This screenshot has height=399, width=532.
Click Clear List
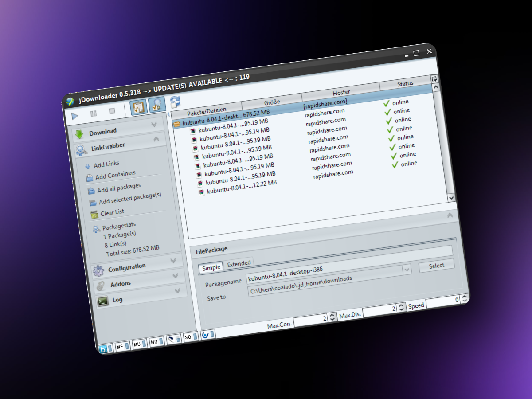pos(112,213)
